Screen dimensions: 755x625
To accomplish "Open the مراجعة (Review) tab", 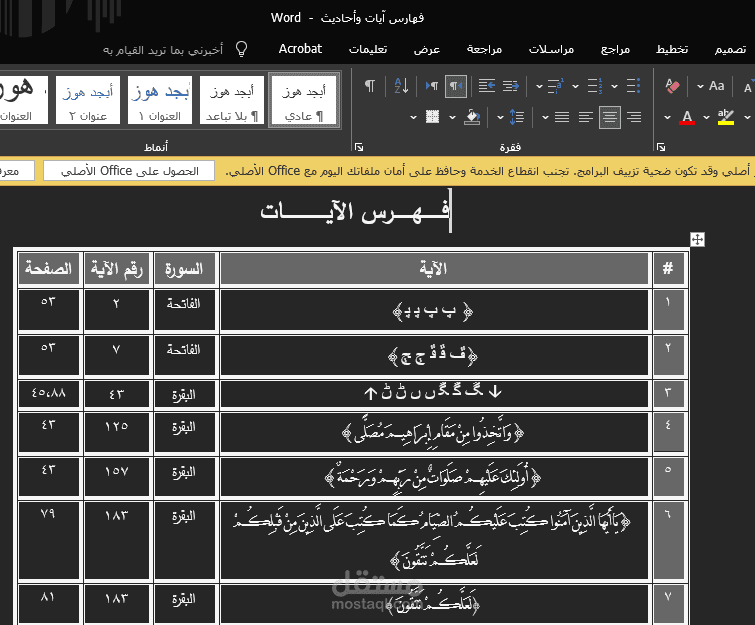I will click(484, 49).
